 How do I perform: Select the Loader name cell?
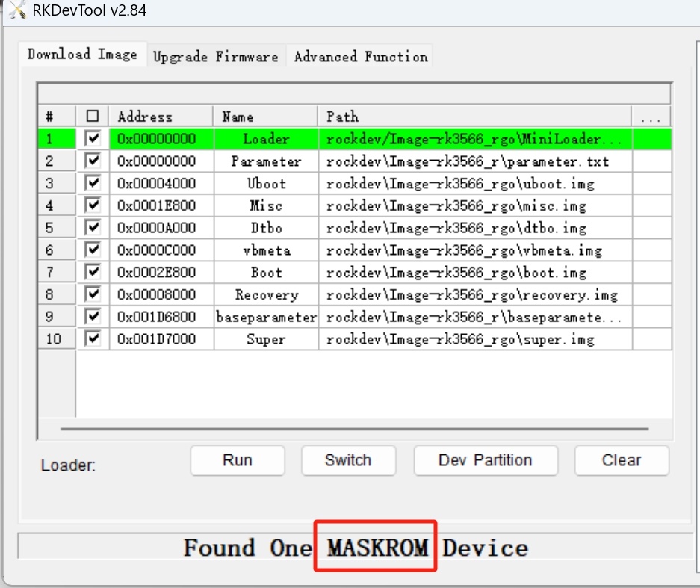266,139
